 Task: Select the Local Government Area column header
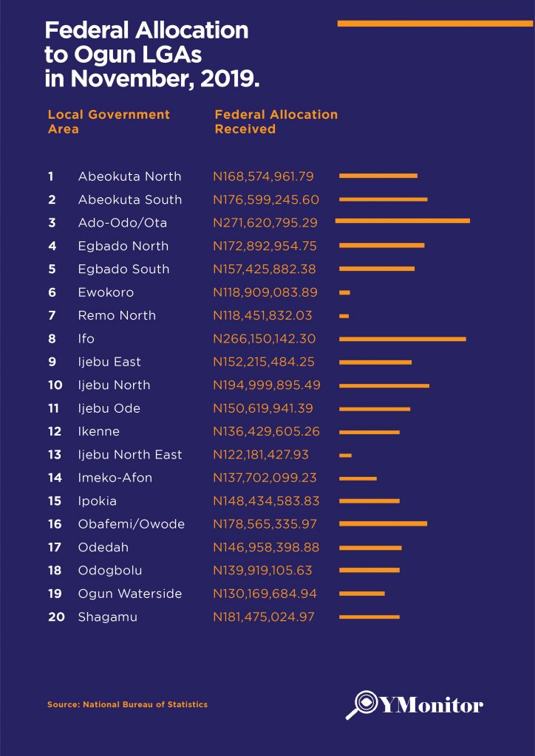(109, 122)
